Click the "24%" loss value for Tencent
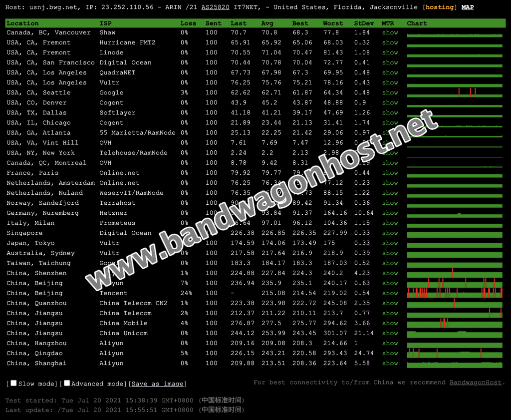 [x=187, y=294]
